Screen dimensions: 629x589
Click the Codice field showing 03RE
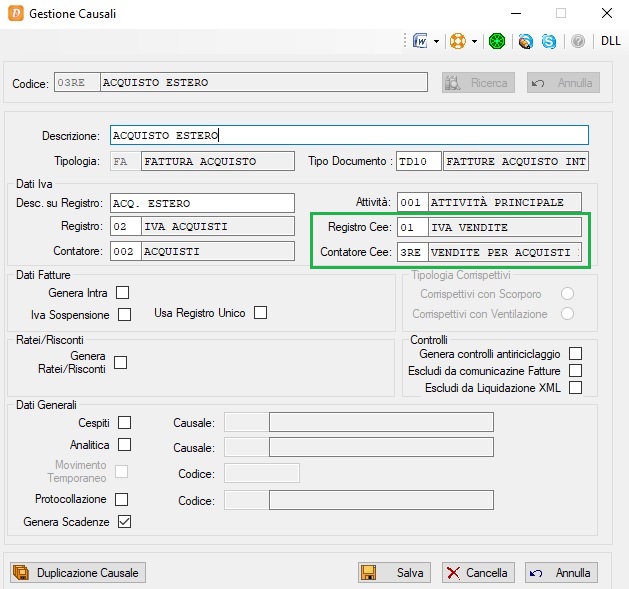tap(77, 82)
